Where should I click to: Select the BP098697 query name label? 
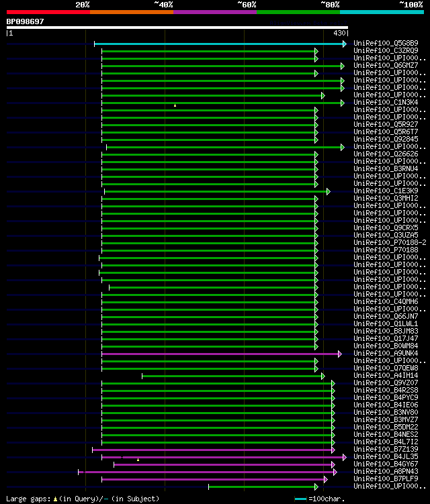[25, 21]
